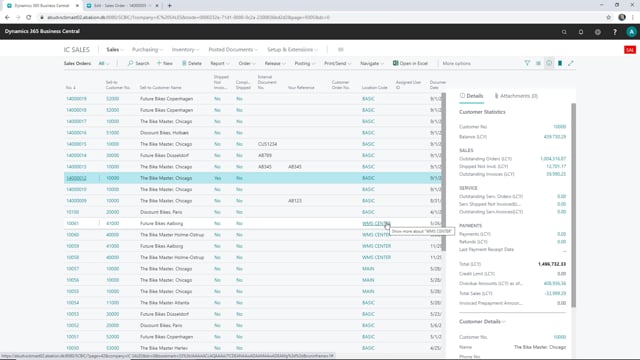Expand the Posted Documents menu
Screen dimensions: 640x360
233,49
